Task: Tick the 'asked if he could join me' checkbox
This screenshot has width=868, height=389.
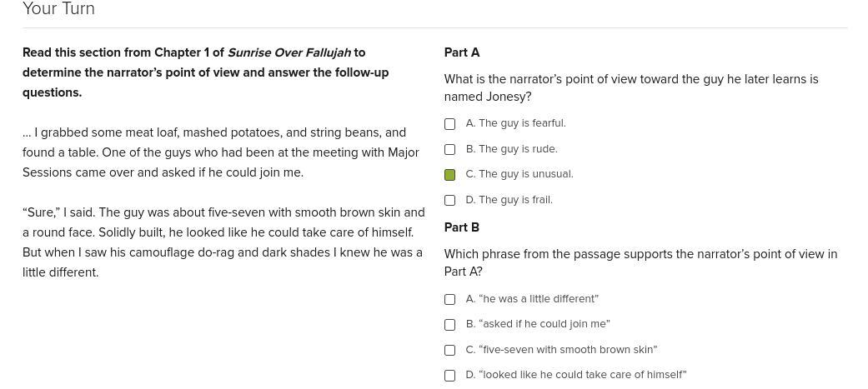Action: pos(449,325)
